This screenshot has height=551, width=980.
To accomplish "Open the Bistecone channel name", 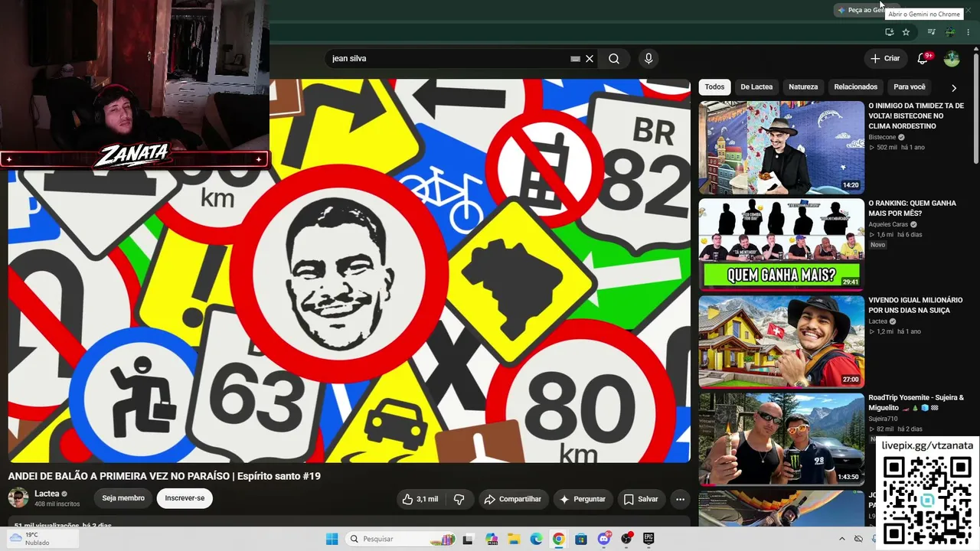I will tap(882, 138).
